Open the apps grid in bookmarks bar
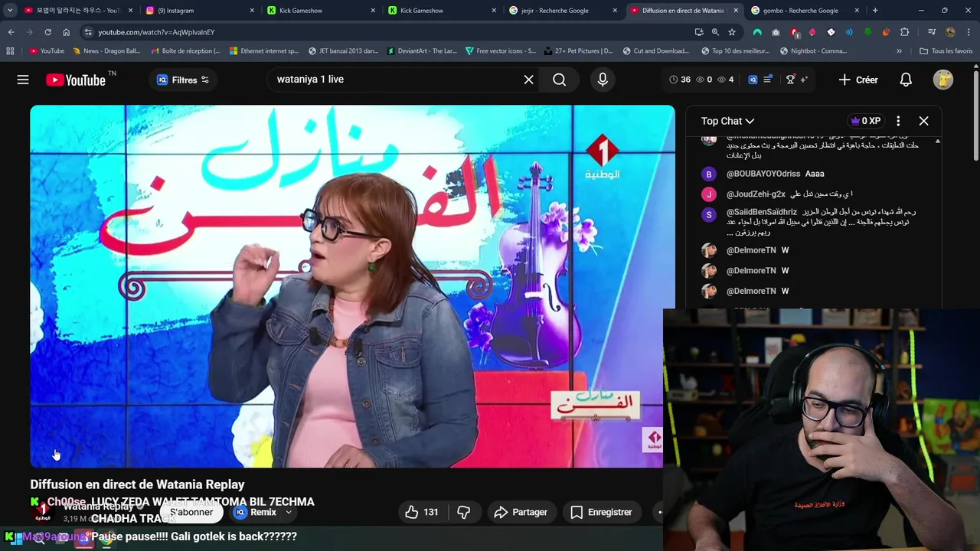Viewport: 980px width, 551px height. [x=10, y=51]
